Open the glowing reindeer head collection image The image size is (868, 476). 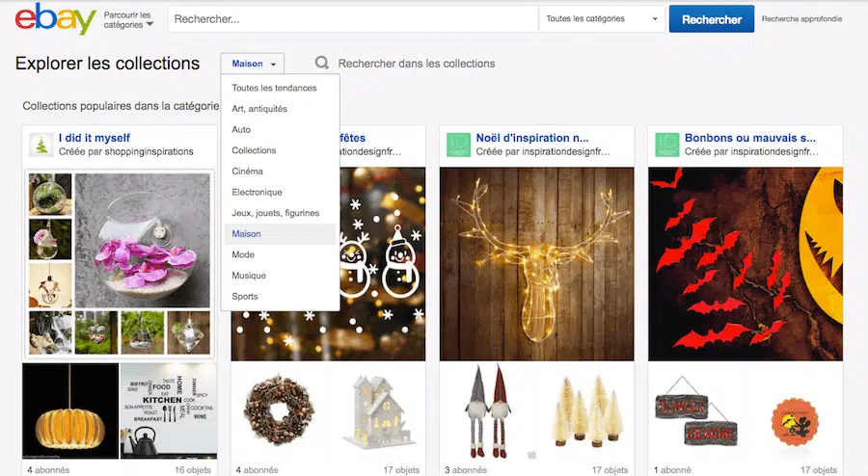536,263
